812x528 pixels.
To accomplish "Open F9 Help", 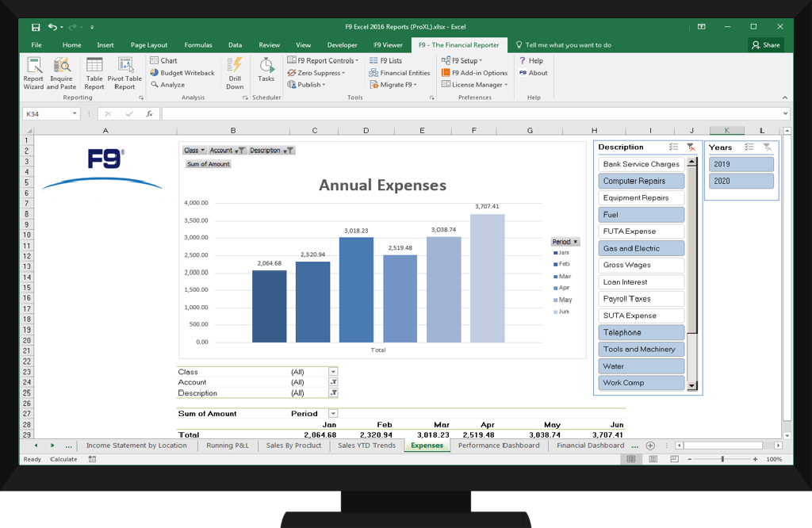I will [x=530, y=60].
